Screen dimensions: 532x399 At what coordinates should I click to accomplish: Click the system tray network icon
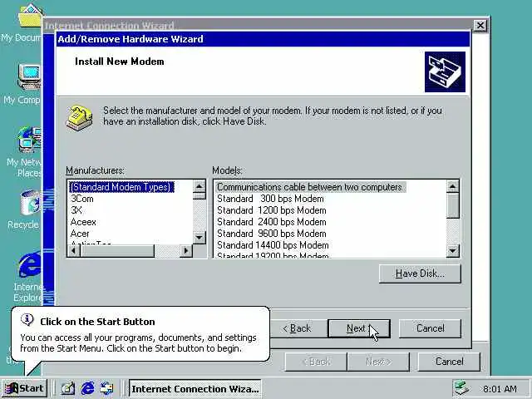point(461,389)
